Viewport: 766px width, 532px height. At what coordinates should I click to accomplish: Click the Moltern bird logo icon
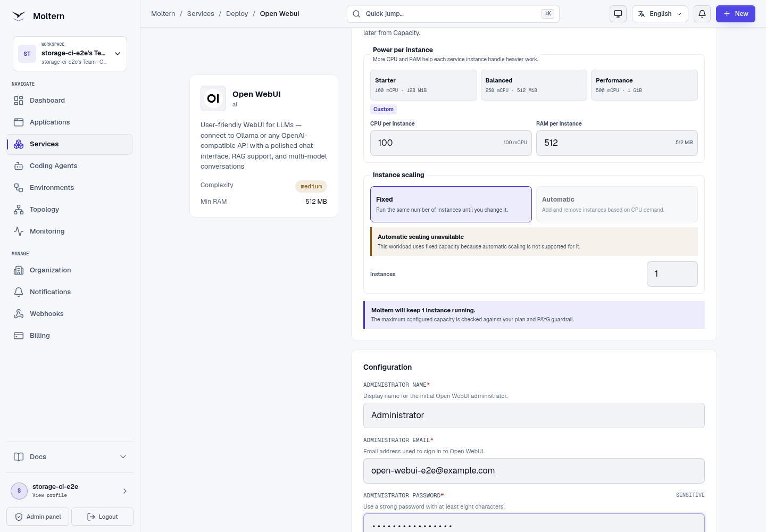(19, 16)
